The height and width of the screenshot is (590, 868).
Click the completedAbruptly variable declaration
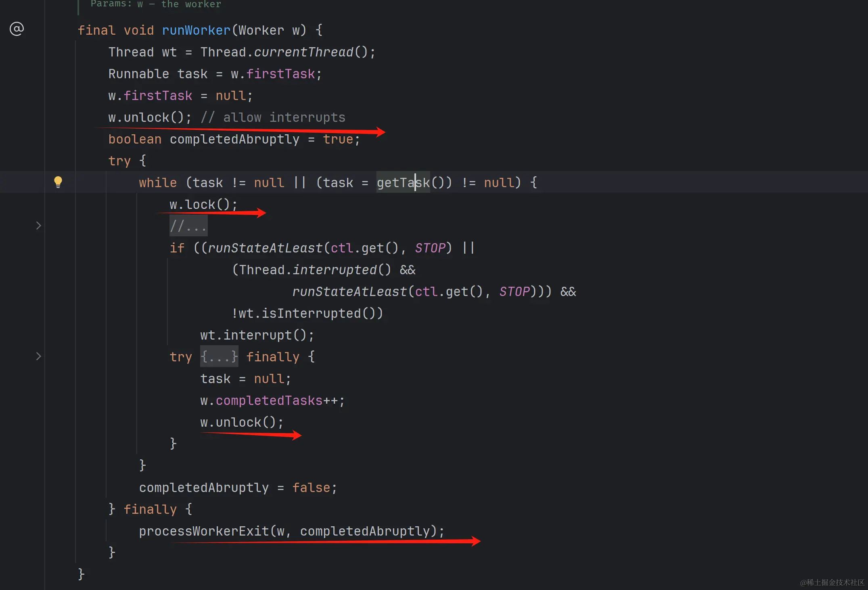(x=234, y=139)
